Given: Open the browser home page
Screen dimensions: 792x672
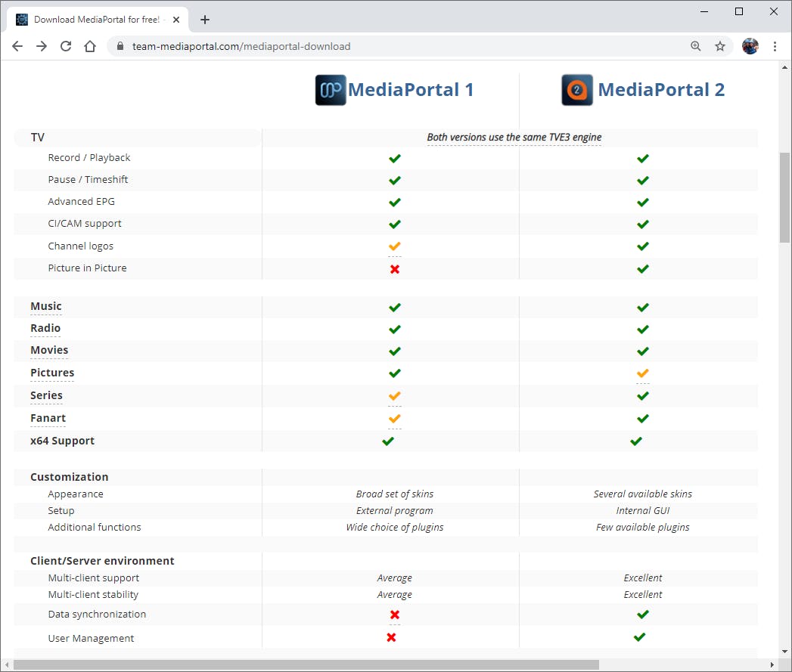Looking at the screenshot, I should [x=90, y=46].
